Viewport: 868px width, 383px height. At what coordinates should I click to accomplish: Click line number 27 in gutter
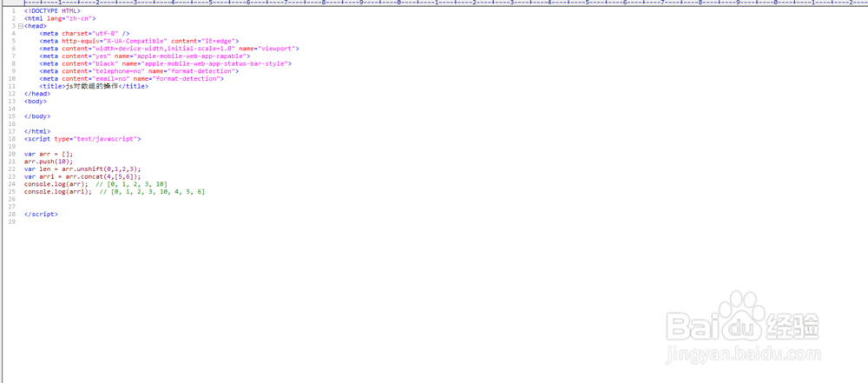12,207
